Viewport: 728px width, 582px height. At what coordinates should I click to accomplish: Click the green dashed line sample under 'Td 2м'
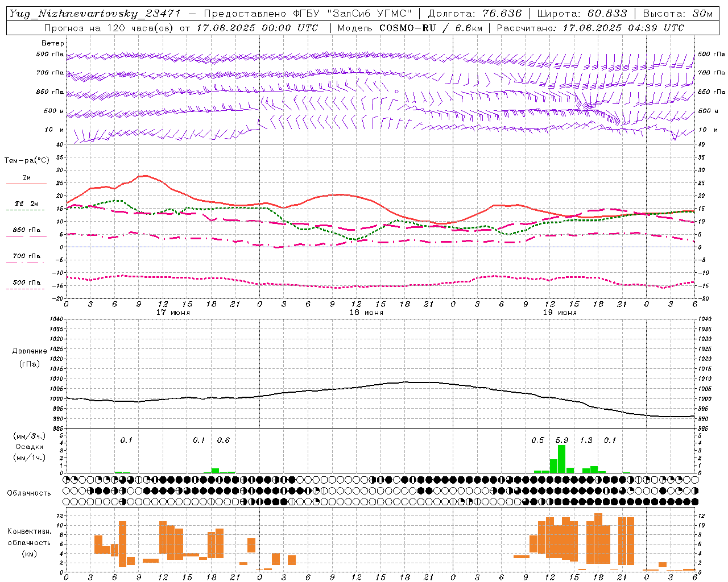[25, 210]
